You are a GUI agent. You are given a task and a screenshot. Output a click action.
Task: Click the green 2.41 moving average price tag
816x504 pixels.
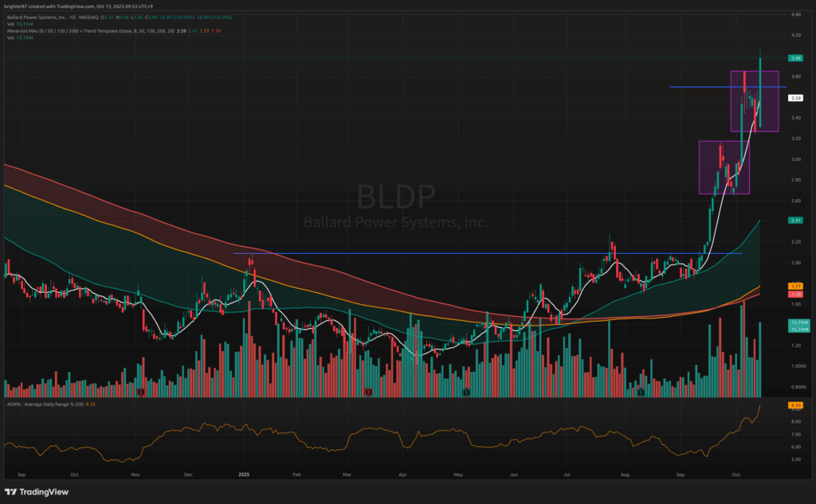[794, 220]
